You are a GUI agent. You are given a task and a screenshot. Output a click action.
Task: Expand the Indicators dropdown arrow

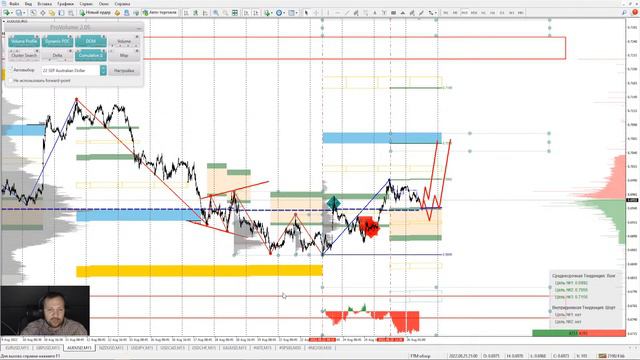[273, 13]
